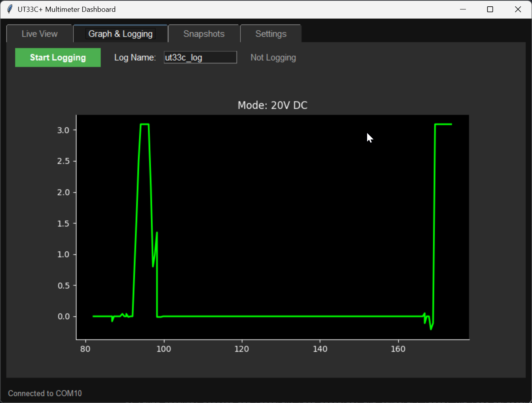The height and width of the screenshot is (403, 532).
Task: Select the Graph & Logging tab
Action: (x=120, y=33)
